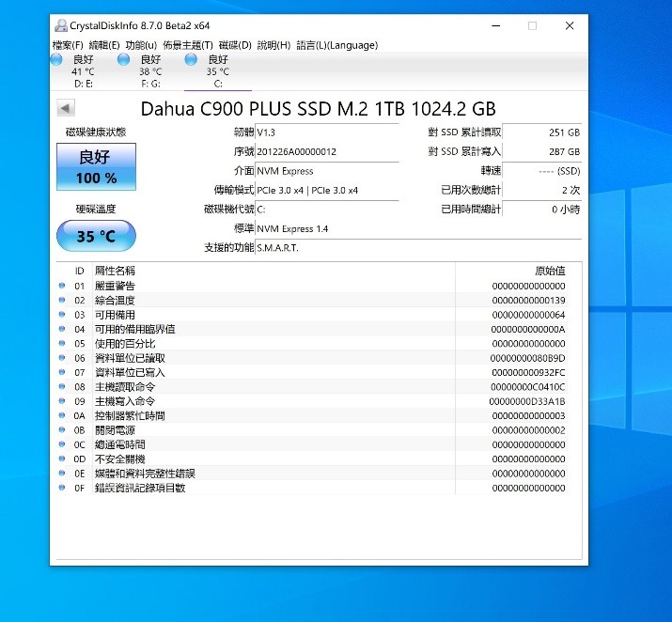Viewport: 672px width, 622px height.
Task: Select the F: G: disk at 38 °C
Action: pos(150,71)
